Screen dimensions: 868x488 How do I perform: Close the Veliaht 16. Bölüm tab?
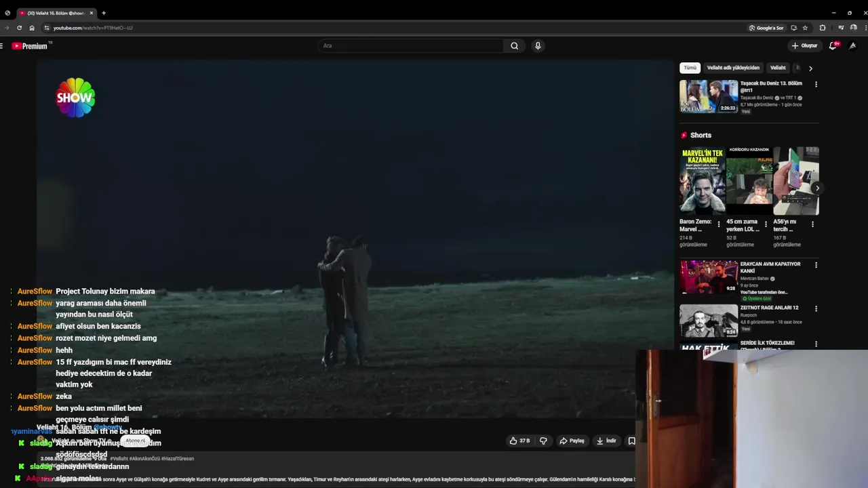tap(91, 13)
